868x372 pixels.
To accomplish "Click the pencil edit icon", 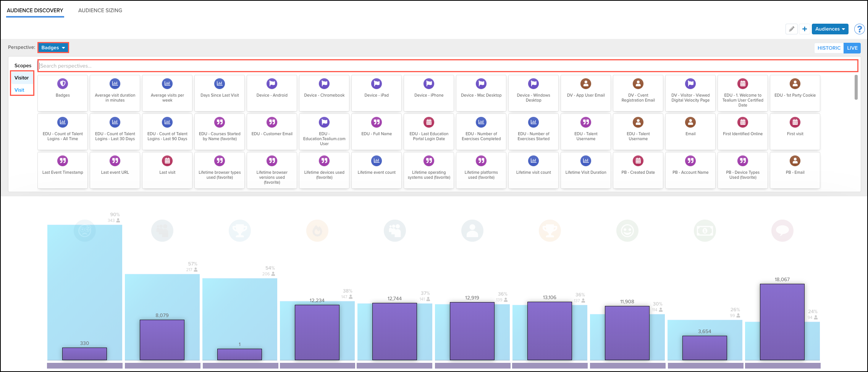I will point(792,29).
